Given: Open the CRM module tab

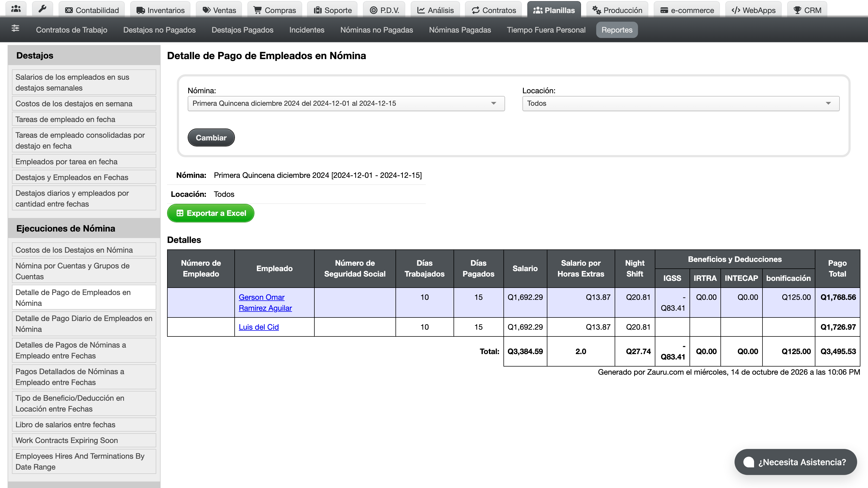Looking at the screenshot, I should [x=807, y=10].
